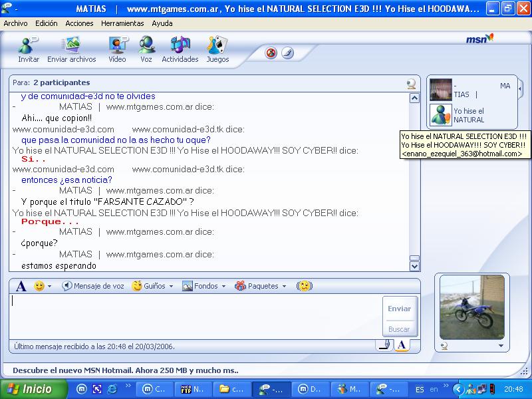Expand hidden system tray icons arrow
The width and height of the screenshot is (532, 399).
click(x=458, y=389)
